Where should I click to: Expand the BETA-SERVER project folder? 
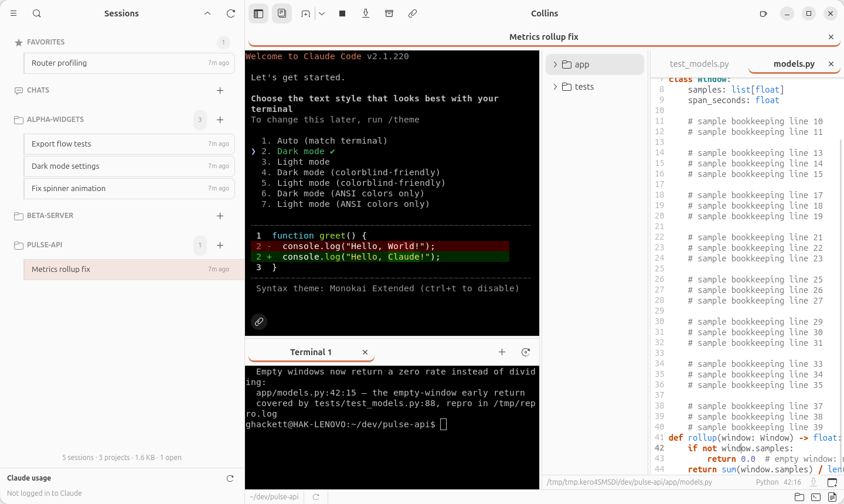[50, 216]
